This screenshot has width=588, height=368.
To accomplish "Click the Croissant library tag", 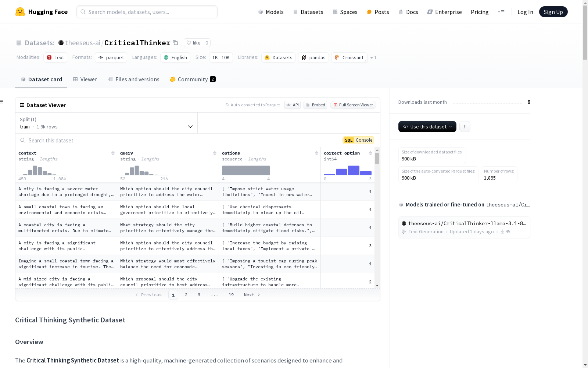I will pos(349,57).
